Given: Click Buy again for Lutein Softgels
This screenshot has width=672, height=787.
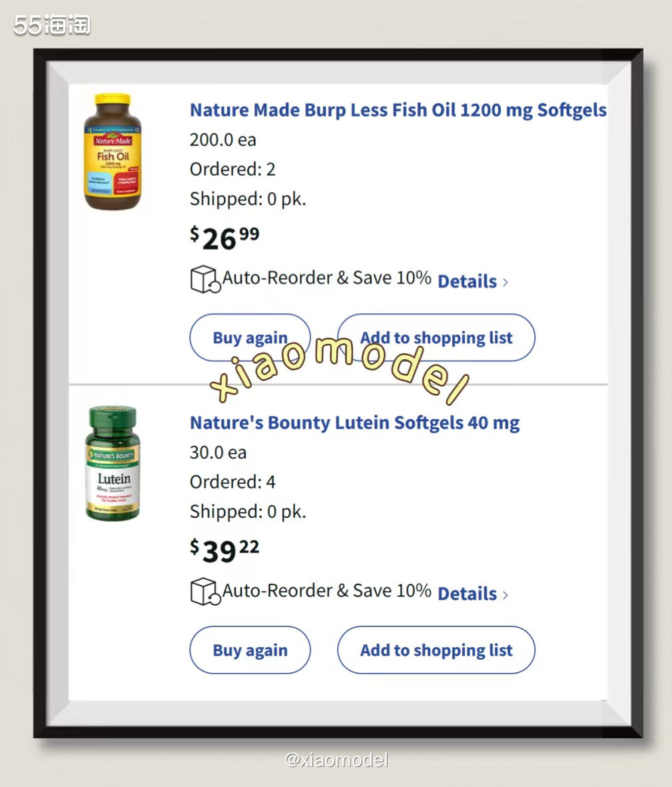Looking at the screenshot, I should (x=250, y=650).
